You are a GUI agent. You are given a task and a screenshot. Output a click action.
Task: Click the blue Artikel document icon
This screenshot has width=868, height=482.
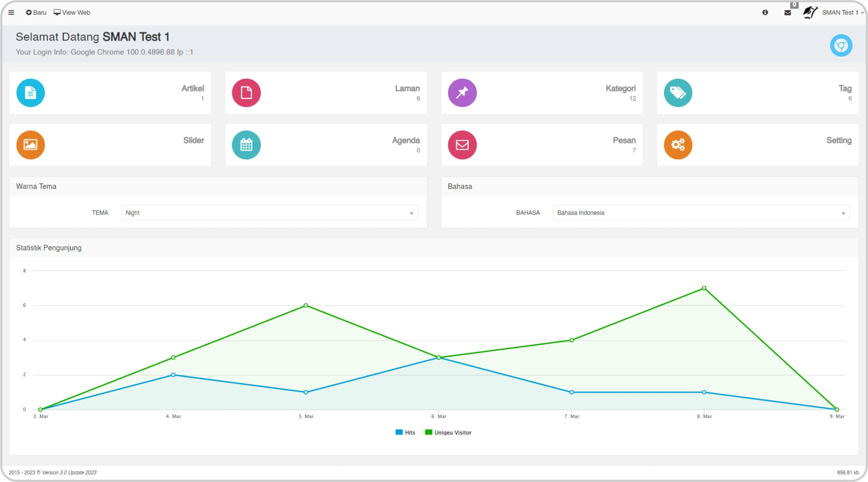(30, 93)
